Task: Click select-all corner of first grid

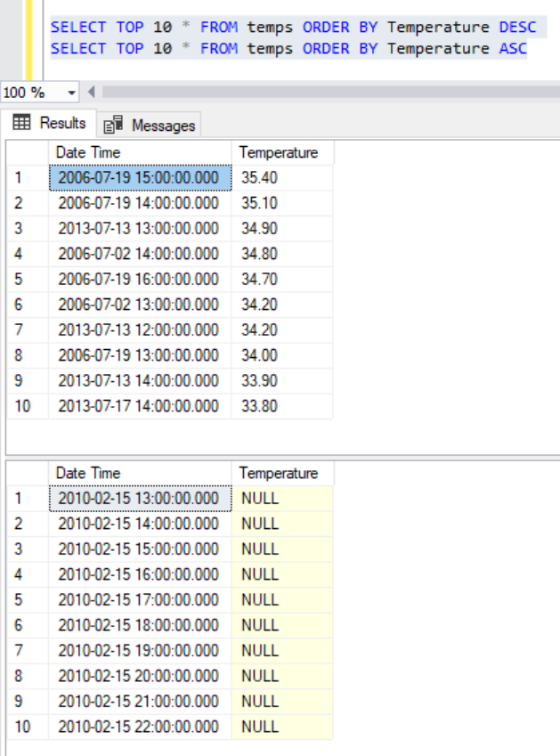Action: pyautogui.click(x=28, y=153)
